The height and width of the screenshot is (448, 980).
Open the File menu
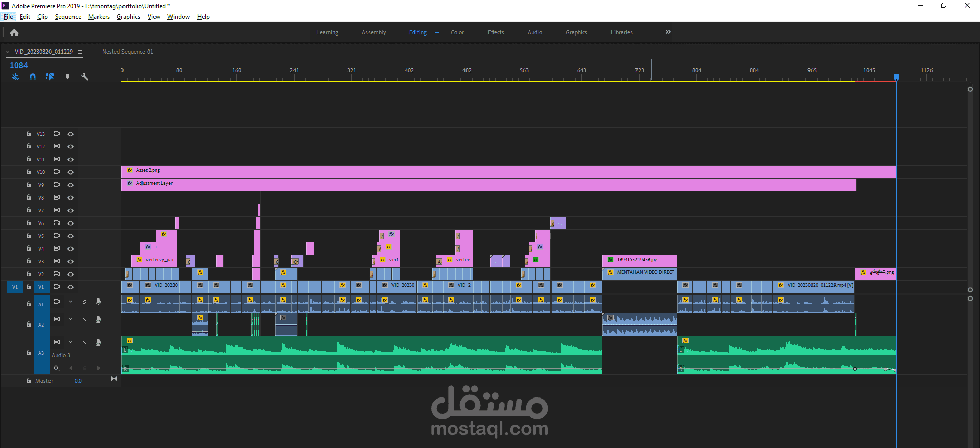click(x=8, y=17)
